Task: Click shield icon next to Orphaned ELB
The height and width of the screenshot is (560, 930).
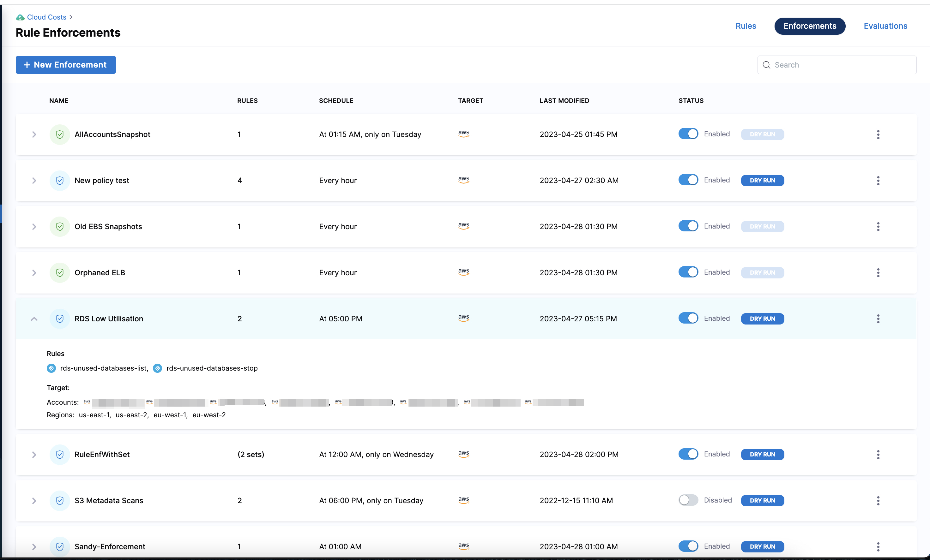Action: (x=60, y=273)
